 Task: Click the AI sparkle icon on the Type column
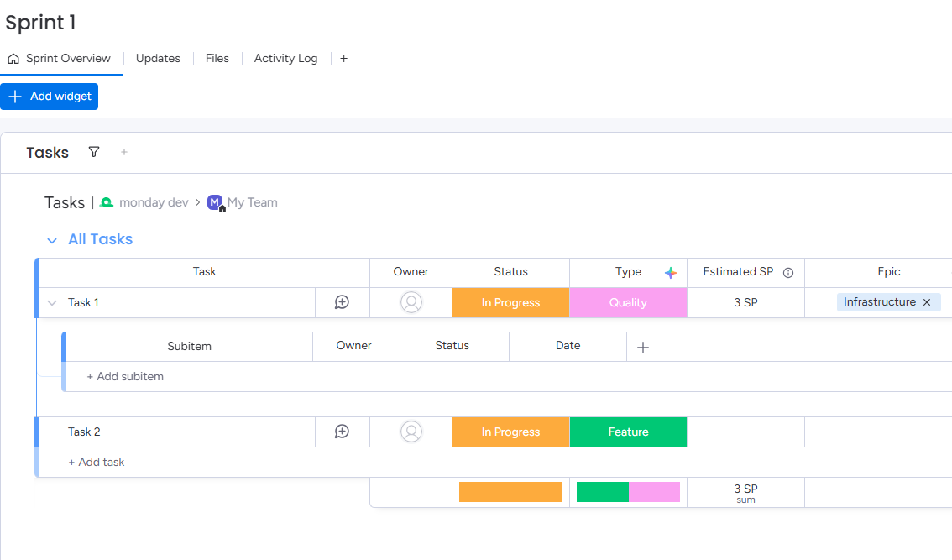pos(671,271)
